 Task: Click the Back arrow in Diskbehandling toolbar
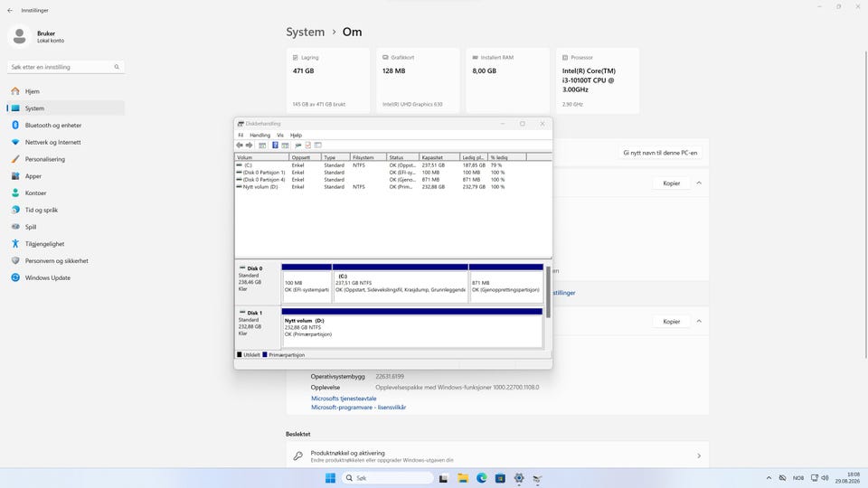[x=240, y=145]
